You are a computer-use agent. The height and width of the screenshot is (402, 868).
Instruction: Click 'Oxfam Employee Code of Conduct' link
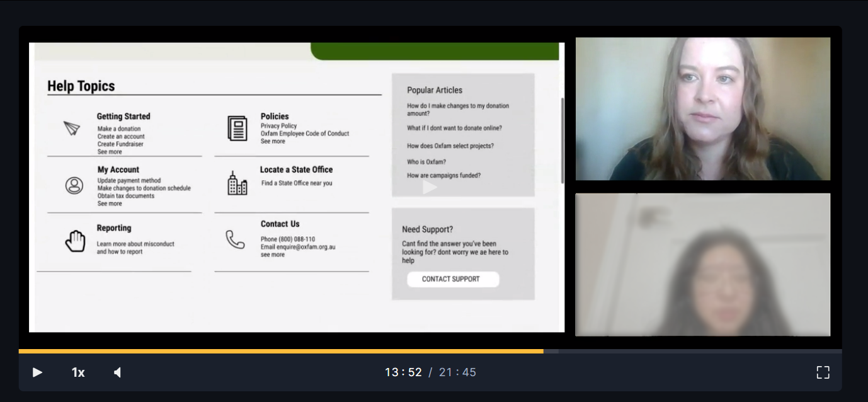pos(305,134)
